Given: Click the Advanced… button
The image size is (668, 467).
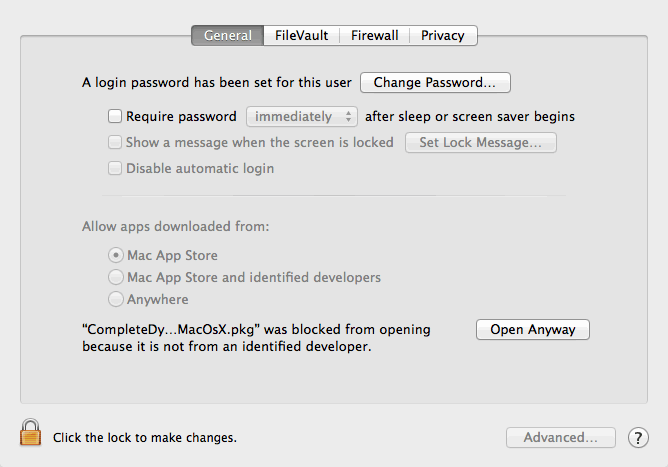Looking at the screenshot, I should tap(561, 438).
